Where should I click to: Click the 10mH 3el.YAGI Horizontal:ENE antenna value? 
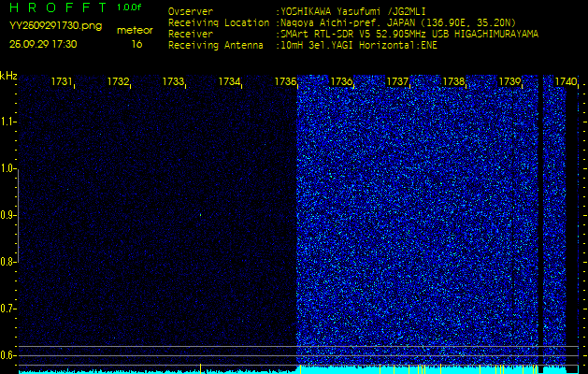[x=358, y=46]
